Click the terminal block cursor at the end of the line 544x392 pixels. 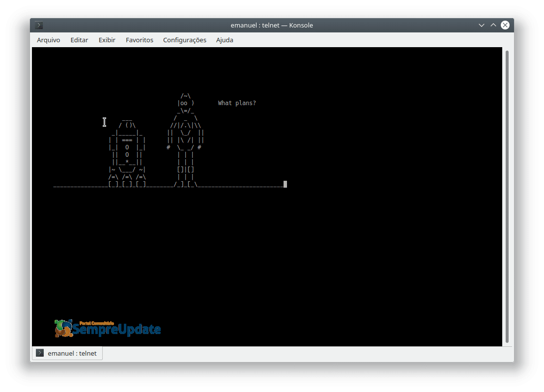tap(285, 184)
